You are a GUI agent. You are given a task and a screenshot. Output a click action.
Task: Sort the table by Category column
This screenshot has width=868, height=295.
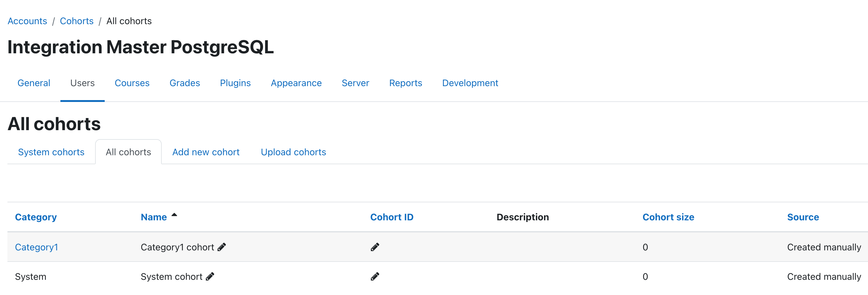(36, 217)
